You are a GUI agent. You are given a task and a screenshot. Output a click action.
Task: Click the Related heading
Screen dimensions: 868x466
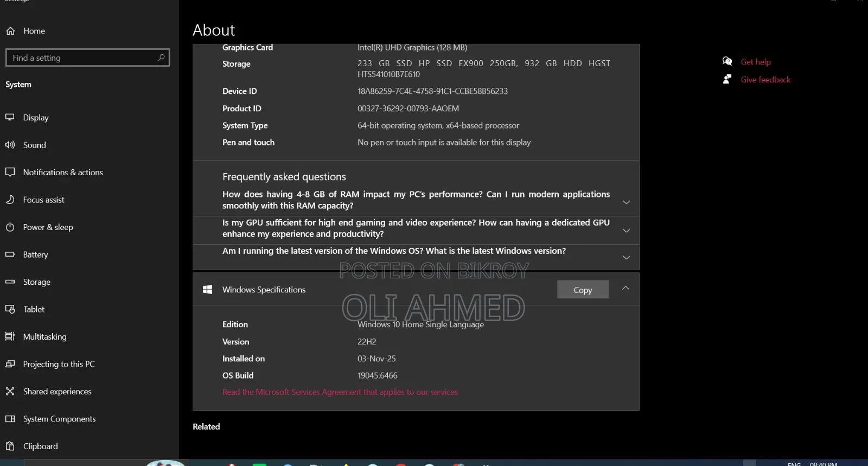tap(206, 426)
